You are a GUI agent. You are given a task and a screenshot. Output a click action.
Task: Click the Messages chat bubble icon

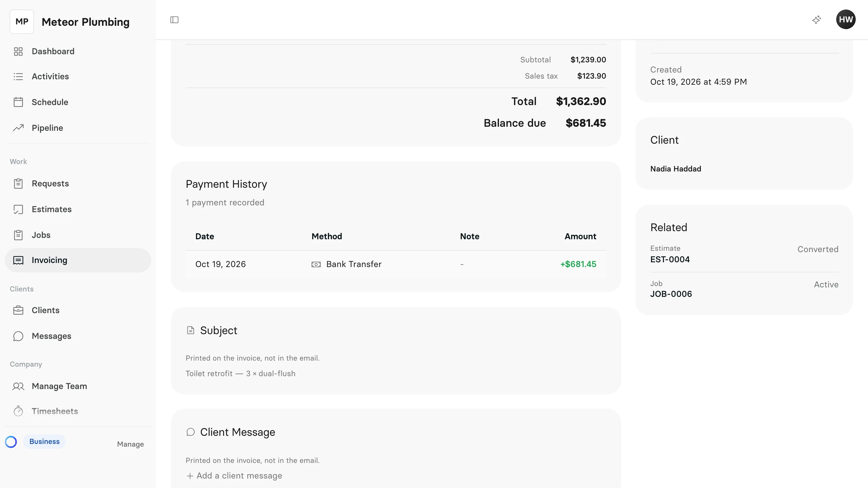(x=18, y=336)
